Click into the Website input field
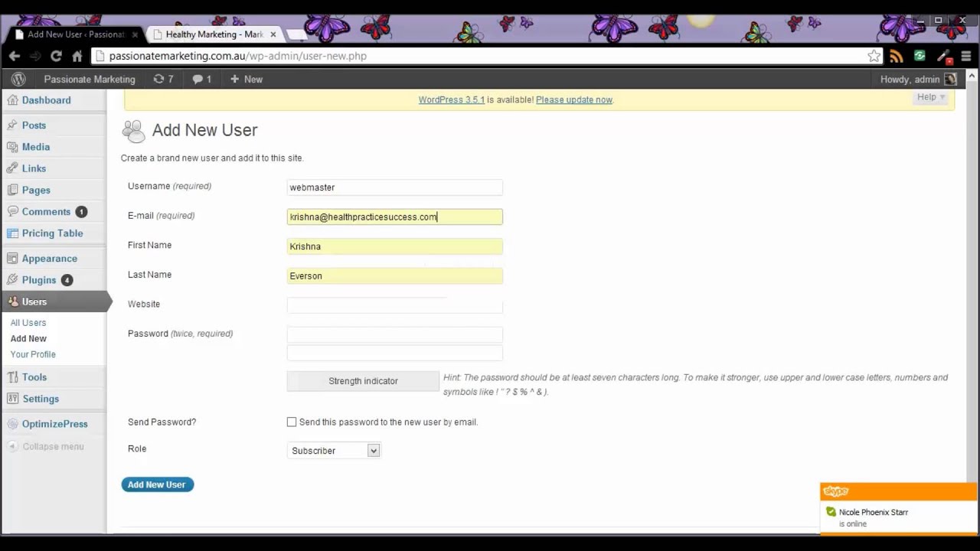 395,305
